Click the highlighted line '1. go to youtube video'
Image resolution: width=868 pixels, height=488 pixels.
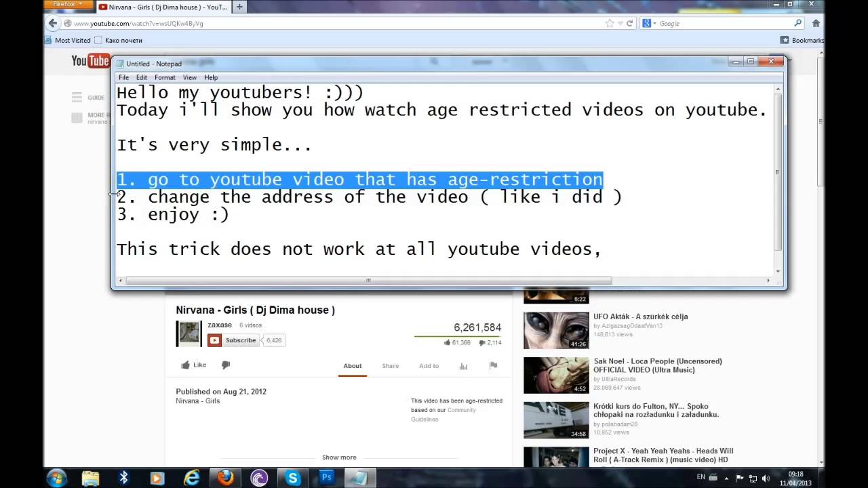coord(359,180)
